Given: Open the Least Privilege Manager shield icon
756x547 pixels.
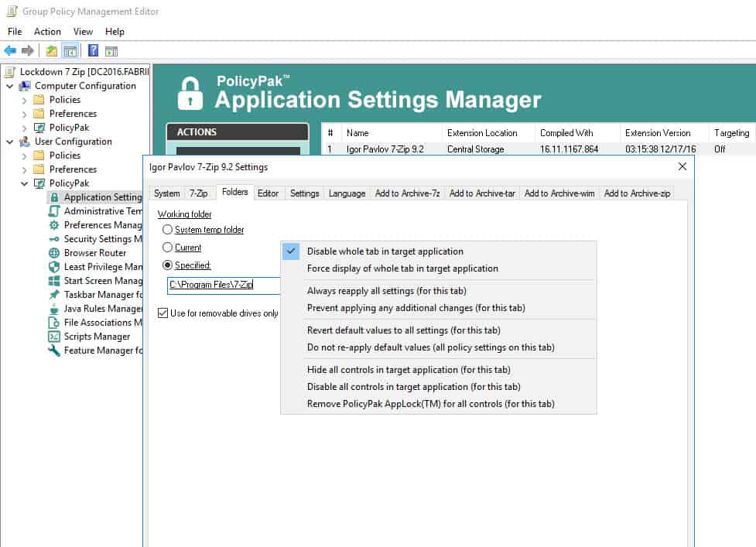Looking at the screenshot, I should [54, 267].
